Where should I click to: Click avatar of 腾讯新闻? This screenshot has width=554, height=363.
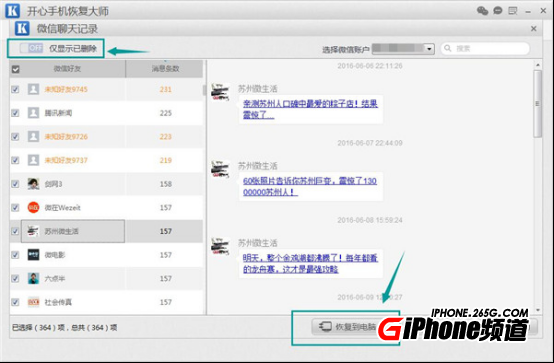pyautogui.click(x=34, y=113)
